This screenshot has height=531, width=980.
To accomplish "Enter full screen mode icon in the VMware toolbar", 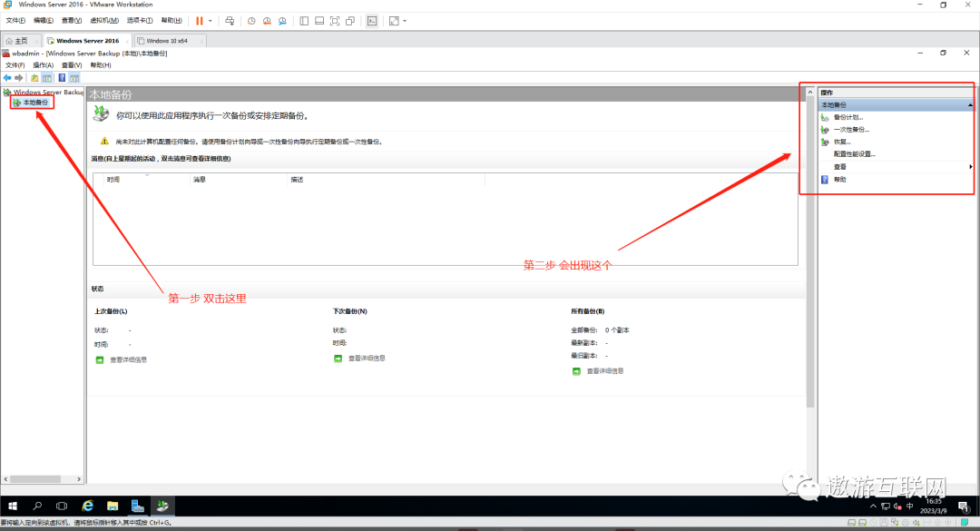I will (x=335, y=21).
